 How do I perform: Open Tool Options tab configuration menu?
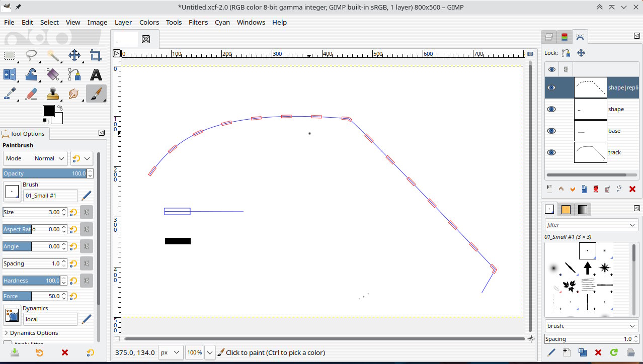[x=102, y=133]
